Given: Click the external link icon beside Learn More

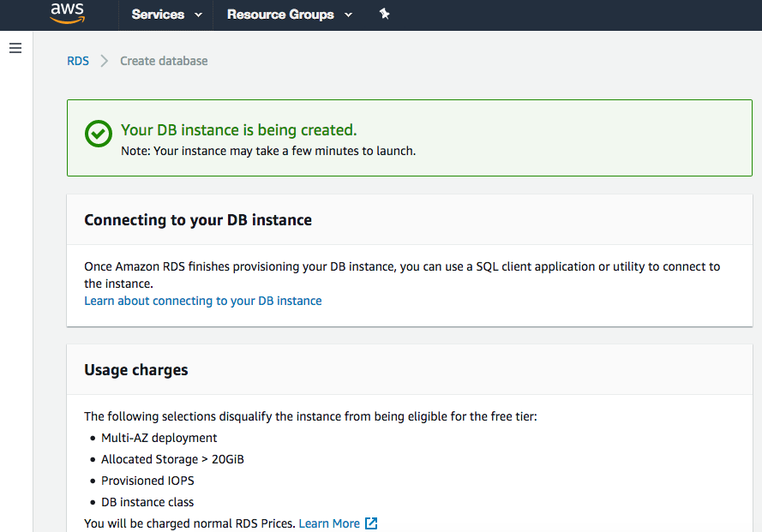Looking at the screenshot, I should [371, 523].
